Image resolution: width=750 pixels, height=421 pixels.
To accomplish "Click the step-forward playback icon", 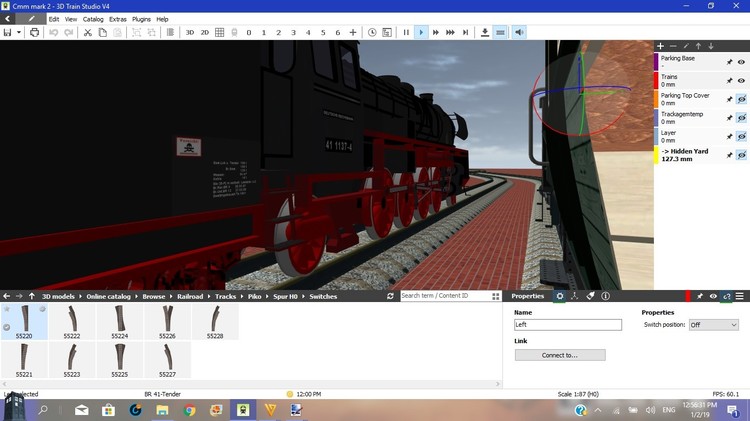I will point(465,33).
